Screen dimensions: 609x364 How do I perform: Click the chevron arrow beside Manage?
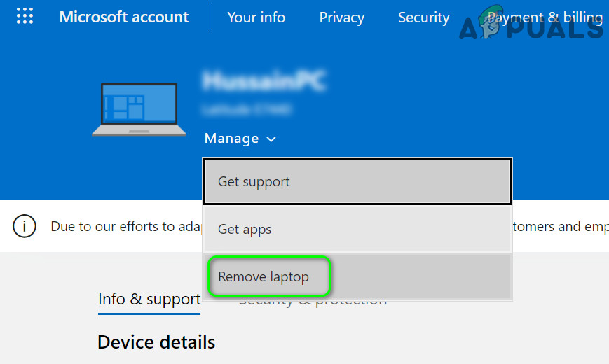click(x=271, y=139)
